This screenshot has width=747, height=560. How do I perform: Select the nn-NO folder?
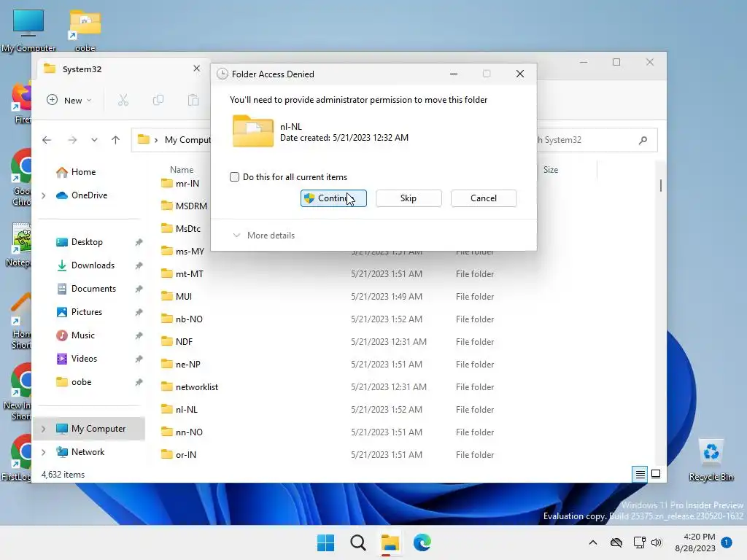point(182,432)
